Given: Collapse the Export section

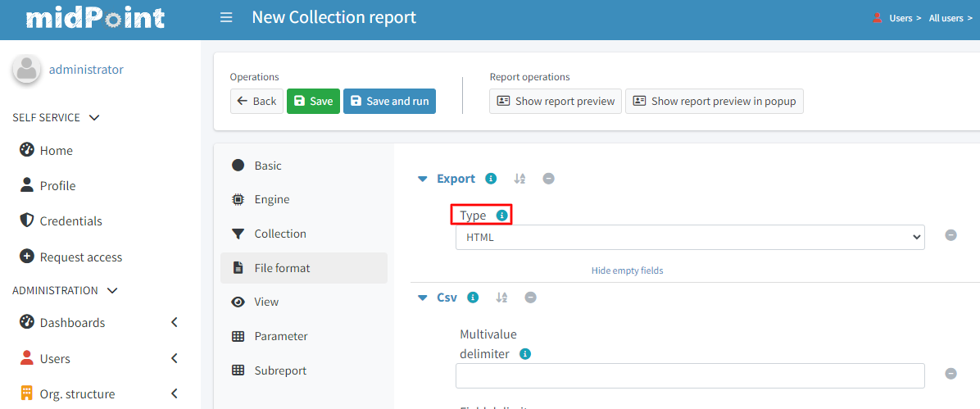Looking at the screenshot, I should point(423,179).
